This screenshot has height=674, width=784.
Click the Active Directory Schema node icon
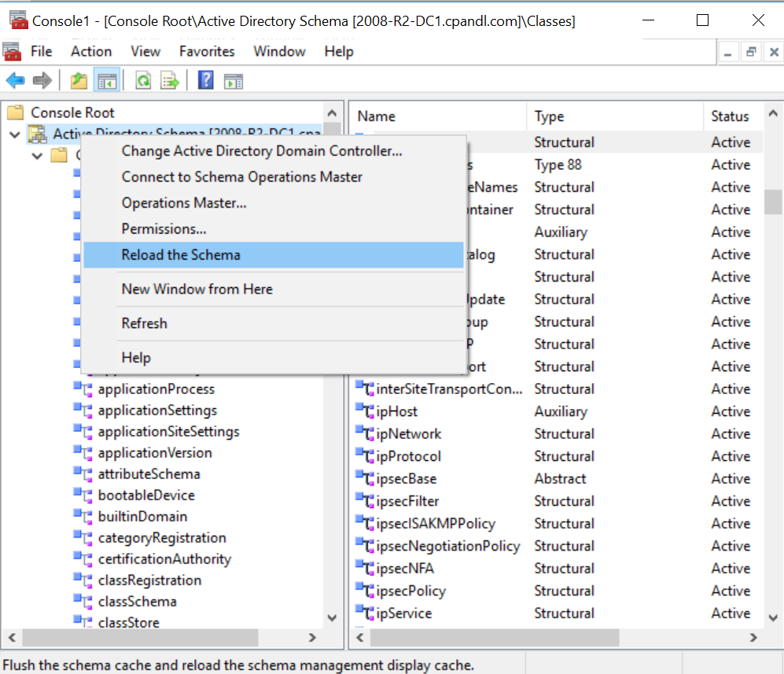click(x=38, y=134)
